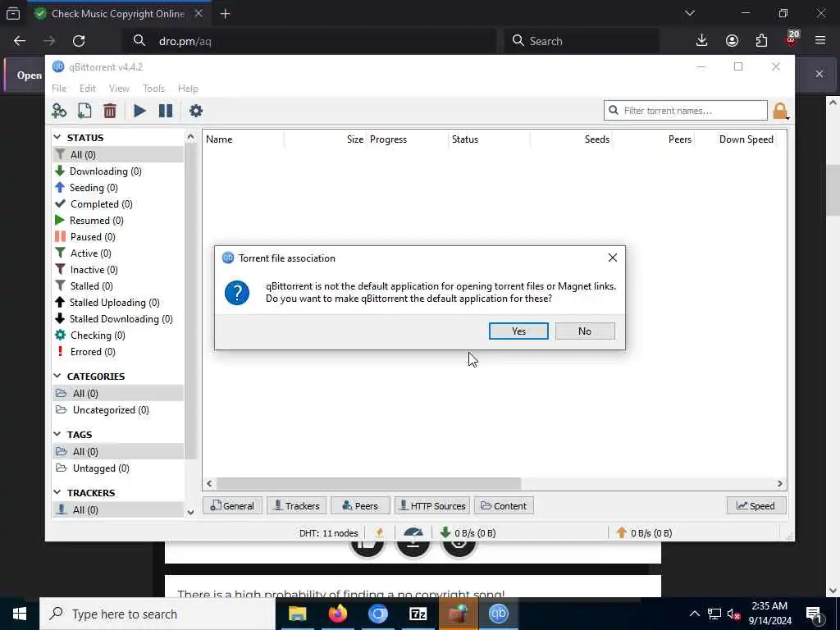
Task: Select Stalled Uploading (0) filter
Action: 118,302
